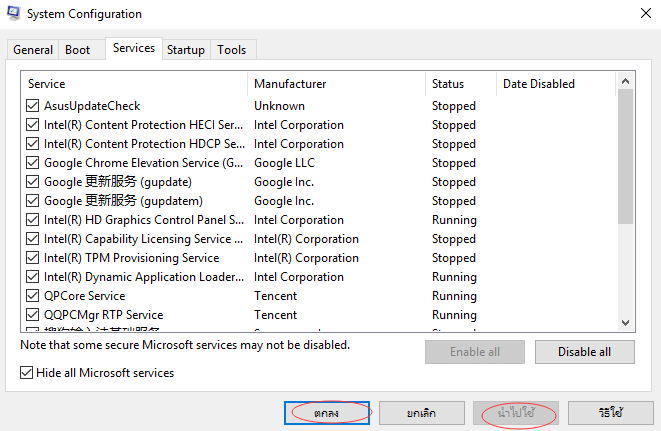Viewport: 661px width, 431px height.
Task: Click Tencent manufacturer in QPCore row
Action: click(275, 296)
